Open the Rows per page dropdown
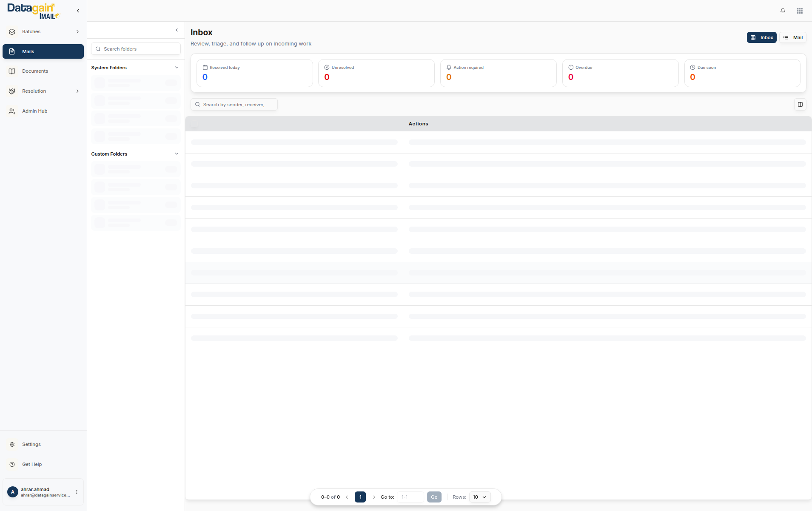The height and width of the screenshot is (511, 812). coord(479,497)
